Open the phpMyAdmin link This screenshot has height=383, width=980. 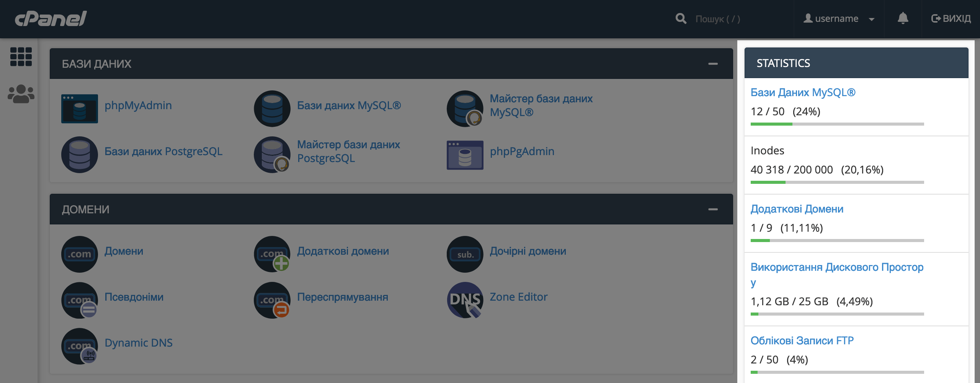coord(138,105)
